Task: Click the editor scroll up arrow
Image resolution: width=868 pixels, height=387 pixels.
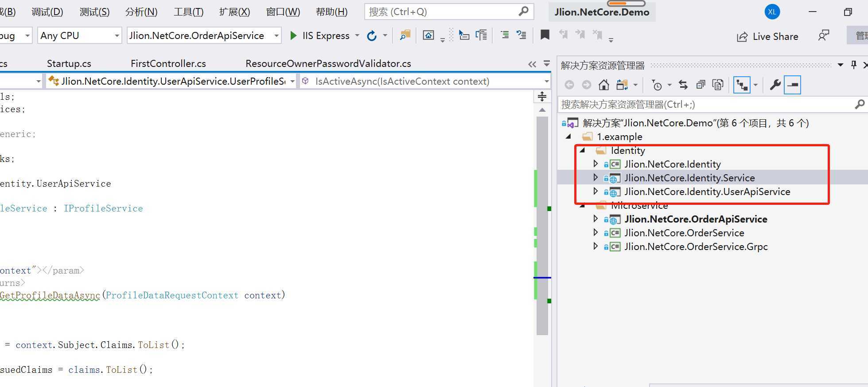Action: 542,109
